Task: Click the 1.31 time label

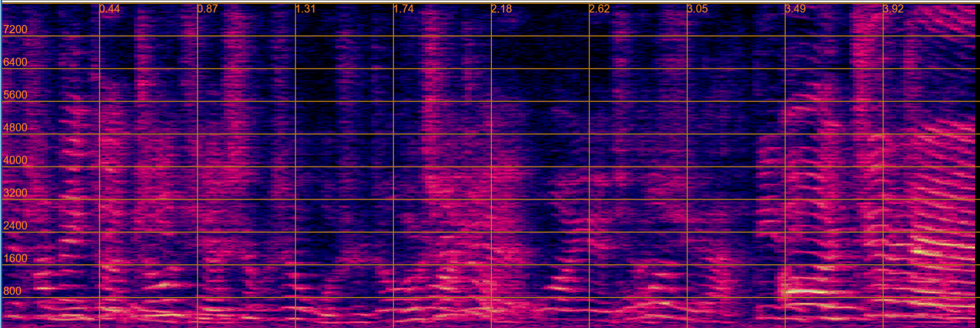Action: pyautogui.click(x=305, y=9)
